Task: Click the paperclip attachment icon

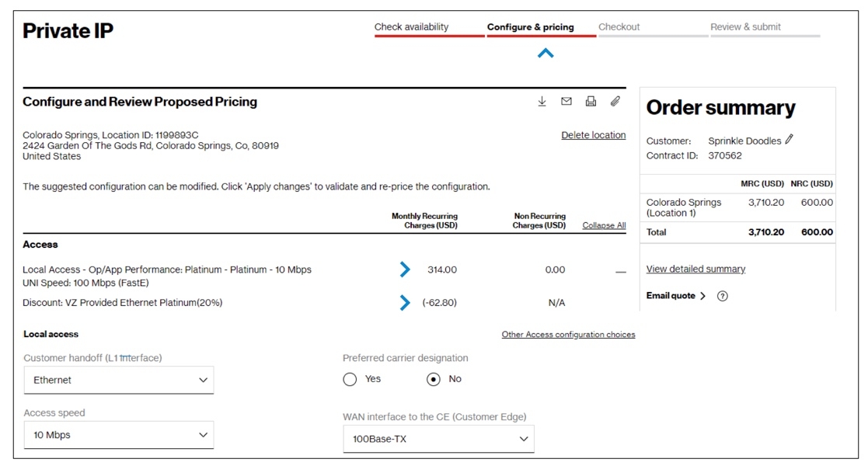Action: point(615,102)
